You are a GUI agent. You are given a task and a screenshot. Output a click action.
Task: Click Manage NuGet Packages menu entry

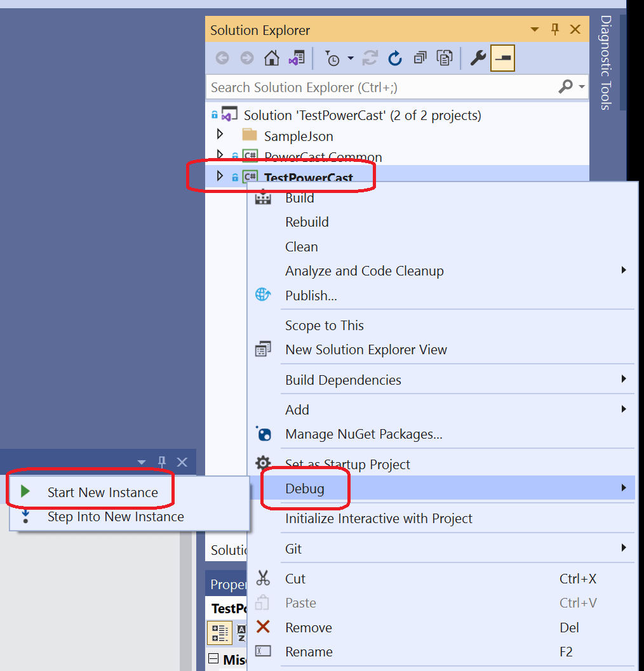click(x=363, y=434)
